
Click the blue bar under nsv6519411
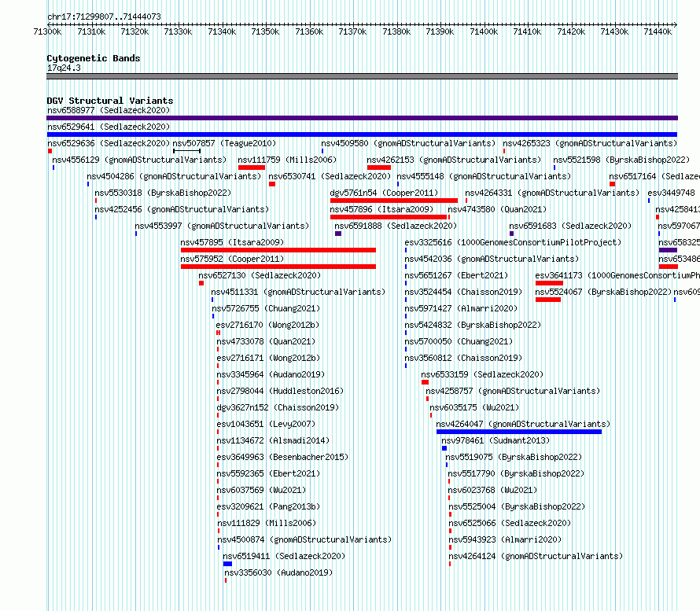tap(227, 564)
